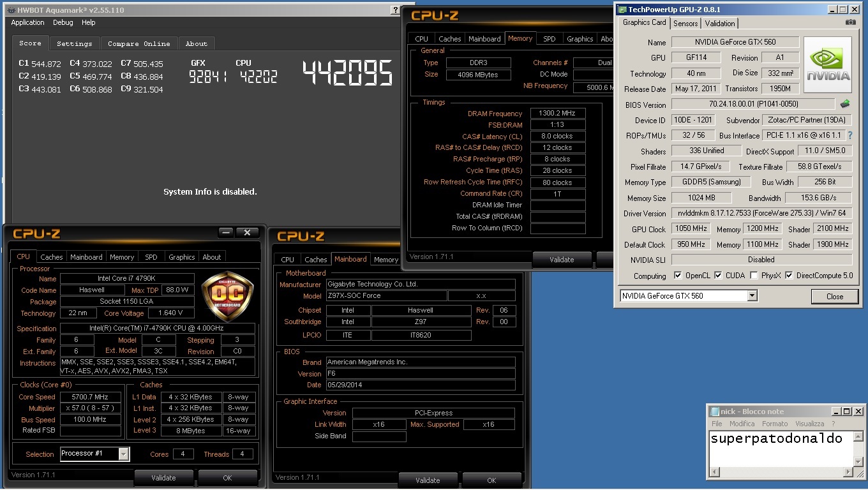The image size is (868, 490).
Task: Click Notepad's vertical scroll down arrow
Action: (x=858, y=462)
